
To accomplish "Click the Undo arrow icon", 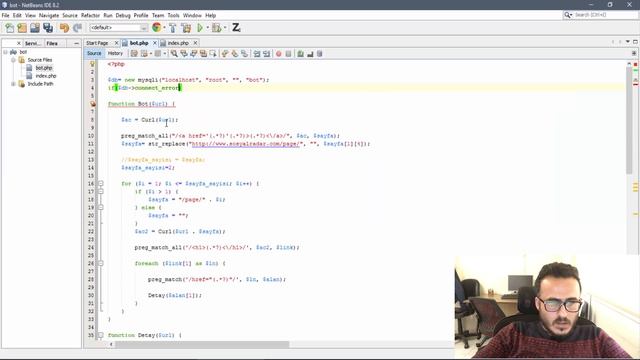I will point(64,28).
